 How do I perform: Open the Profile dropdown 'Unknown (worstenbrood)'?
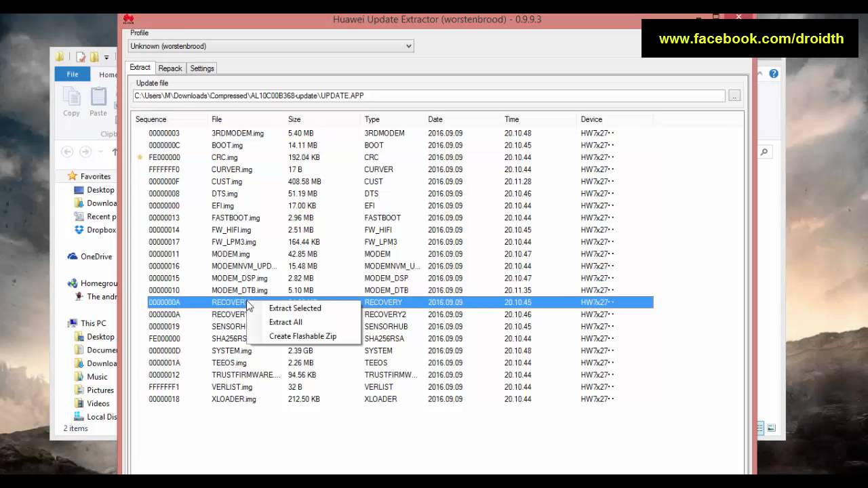[271, 46]
